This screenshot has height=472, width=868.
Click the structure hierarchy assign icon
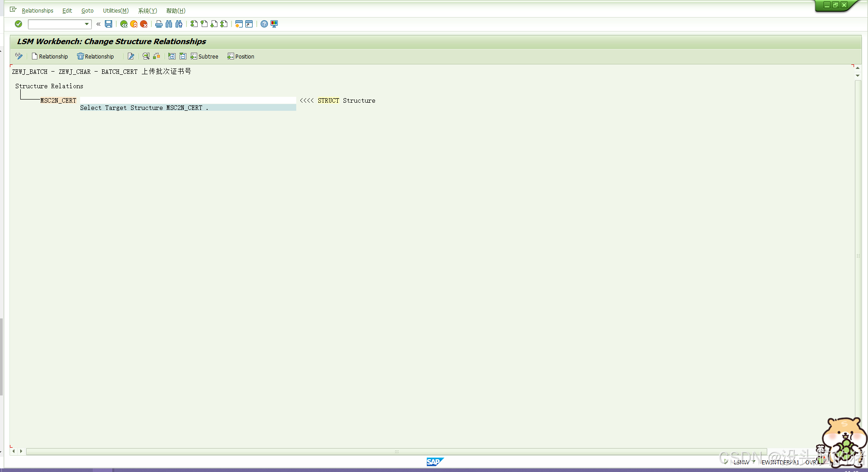(x=156, y=56)
